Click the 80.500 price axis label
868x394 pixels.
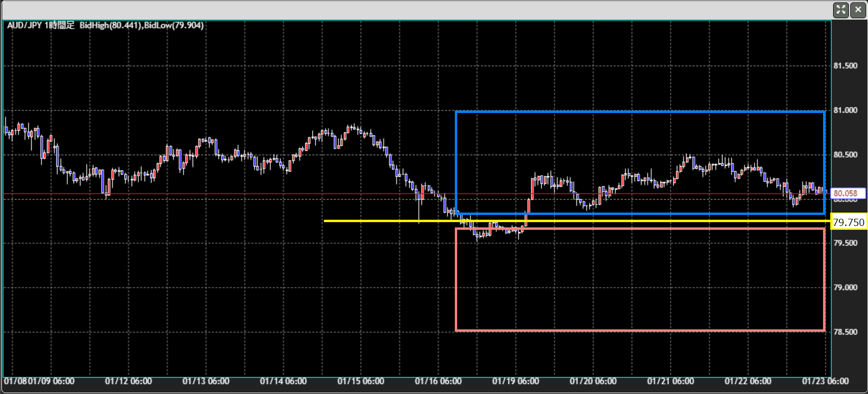(x=845, y=155)
